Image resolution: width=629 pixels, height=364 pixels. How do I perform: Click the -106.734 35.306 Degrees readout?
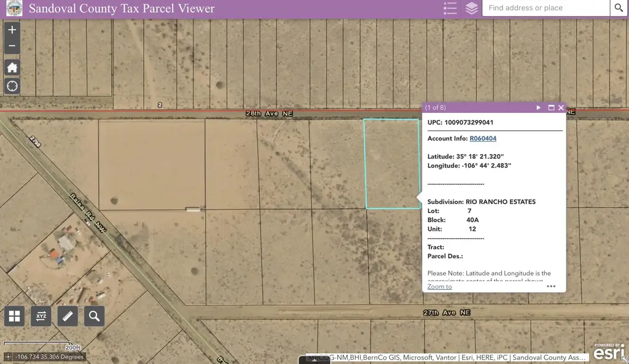pyautogui.click(x=49, y=357)
